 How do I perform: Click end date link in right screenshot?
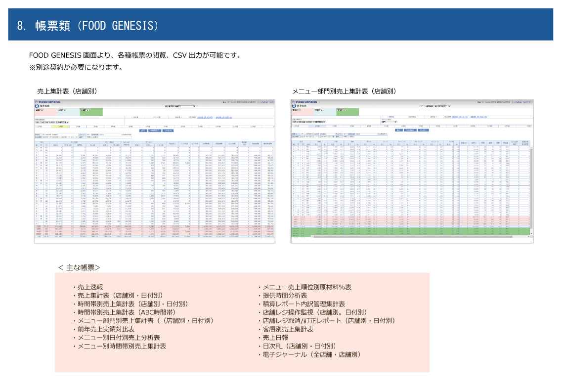pyautogui.click(x=479, y=117)
